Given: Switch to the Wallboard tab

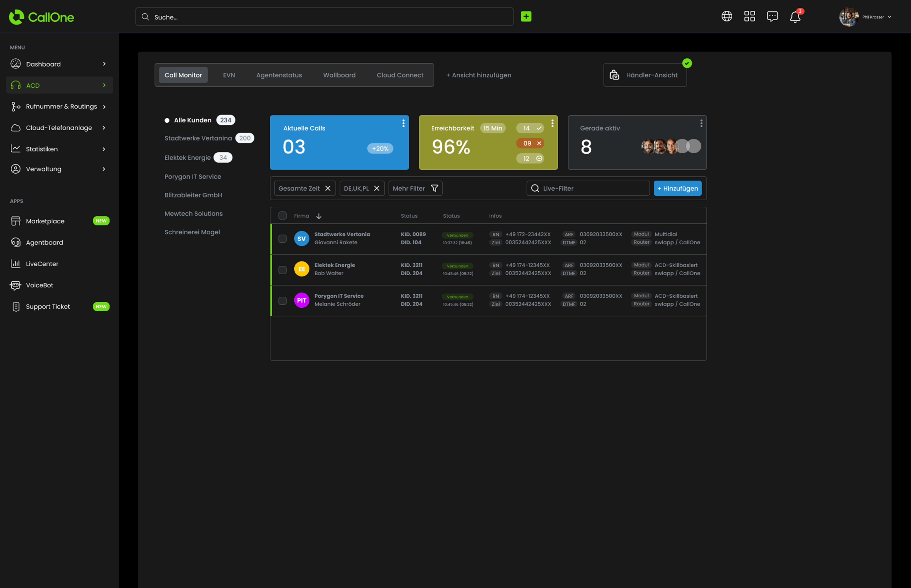Looking at the screenshot, I should [x=339, y=75].
